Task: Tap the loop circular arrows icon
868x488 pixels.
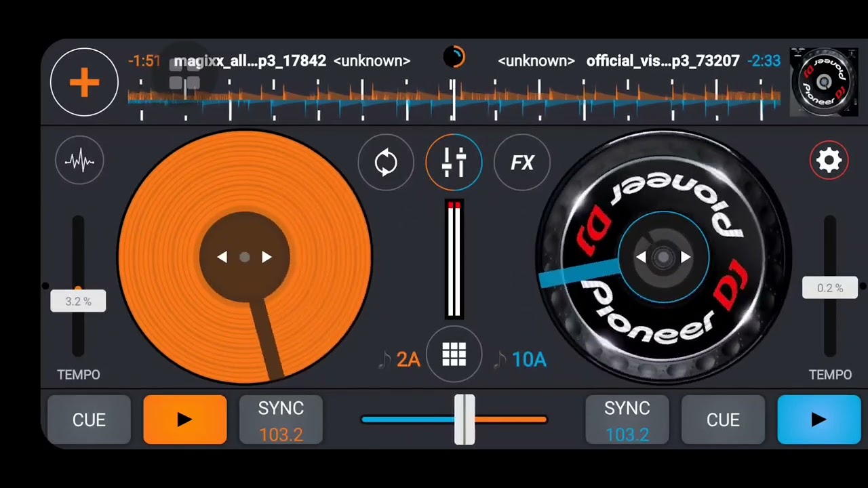Action: pyautogui.click(x=386, y=163)
